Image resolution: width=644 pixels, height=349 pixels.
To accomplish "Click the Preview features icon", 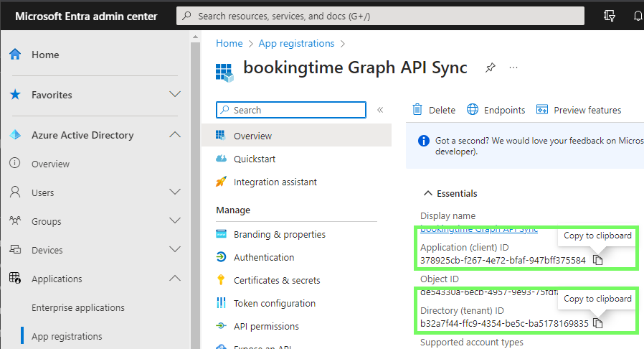I will coord(542,109).
